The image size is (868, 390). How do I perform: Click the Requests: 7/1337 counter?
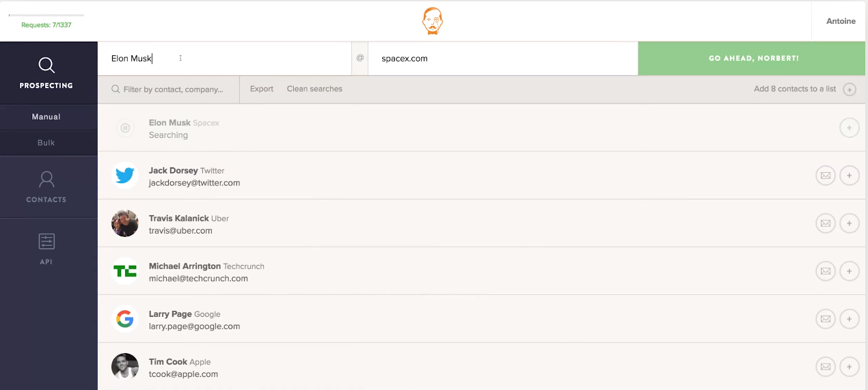pyautogui.click(x=46, y=25)
